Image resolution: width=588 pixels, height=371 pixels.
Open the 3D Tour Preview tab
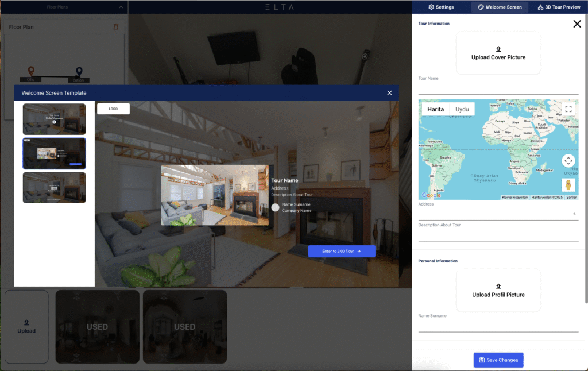558,7
